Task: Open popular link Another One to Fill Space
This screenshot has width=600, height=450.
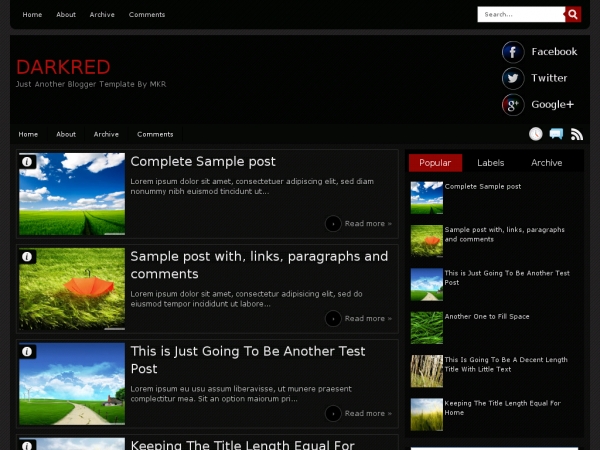Action: click(x=487, y=316)
